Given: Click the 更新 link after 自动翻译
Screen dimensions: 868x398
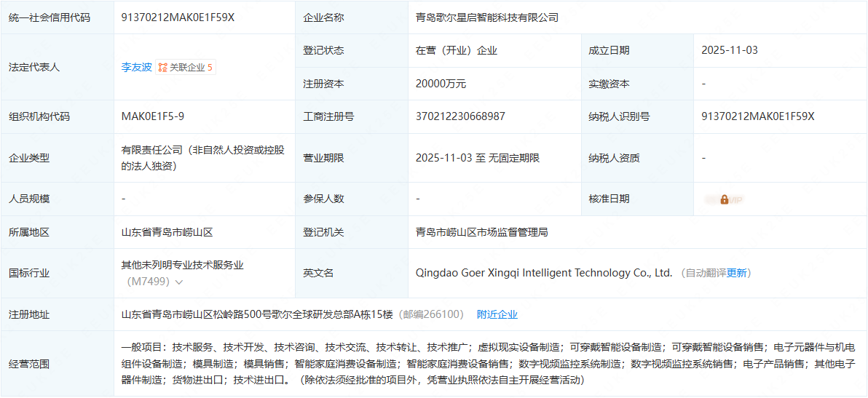Looking at the screenshot, I should click(736, 273).
